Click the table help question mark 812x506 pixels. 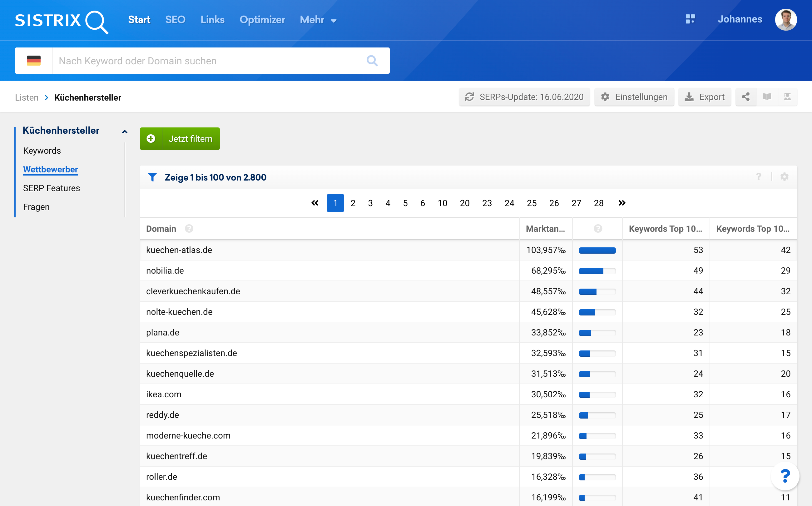pos(759,177)
